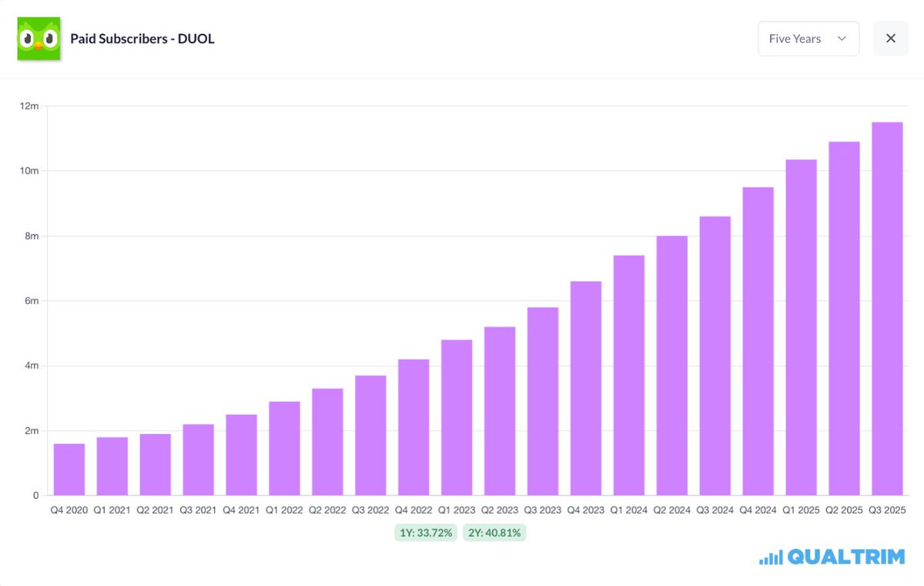Select the Q2 2021 bar

point(156,464)
